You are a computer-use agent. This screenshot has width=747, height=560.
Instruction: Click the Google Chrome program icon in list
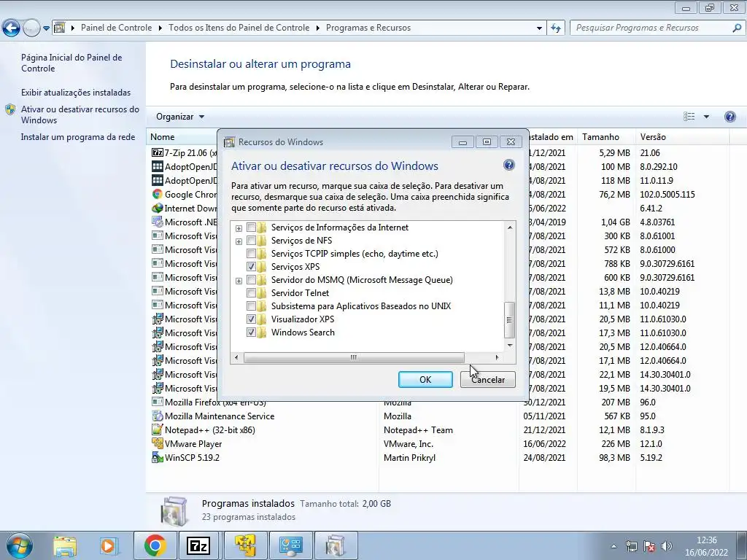(x=158, y=194)
